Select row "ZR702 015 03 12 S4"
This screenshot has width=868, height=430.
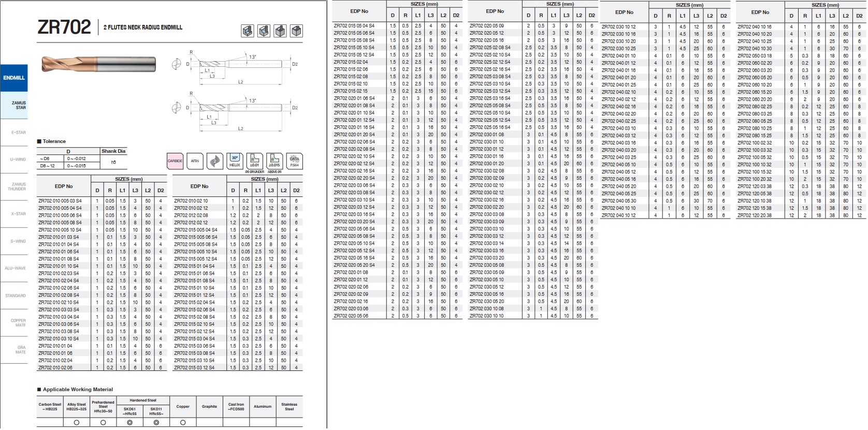(x=237, y=367)
